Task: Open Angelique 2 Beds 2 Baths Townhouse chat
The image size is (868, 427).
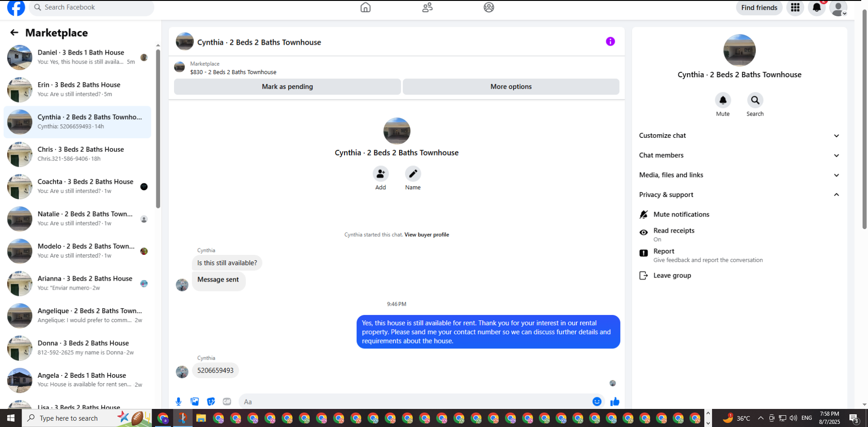Action: (77, 315)
